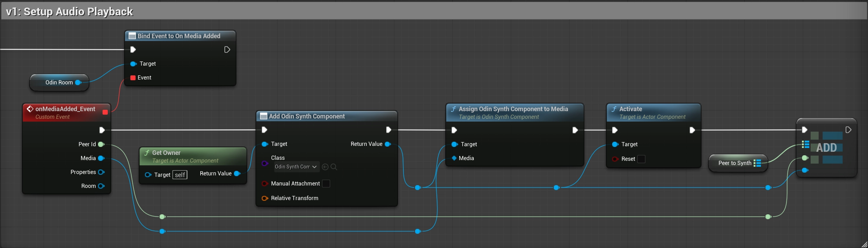868x248 pixels.
Task: Click Assign Odin Synth Component exec output pin
Action: coord(575,130)
